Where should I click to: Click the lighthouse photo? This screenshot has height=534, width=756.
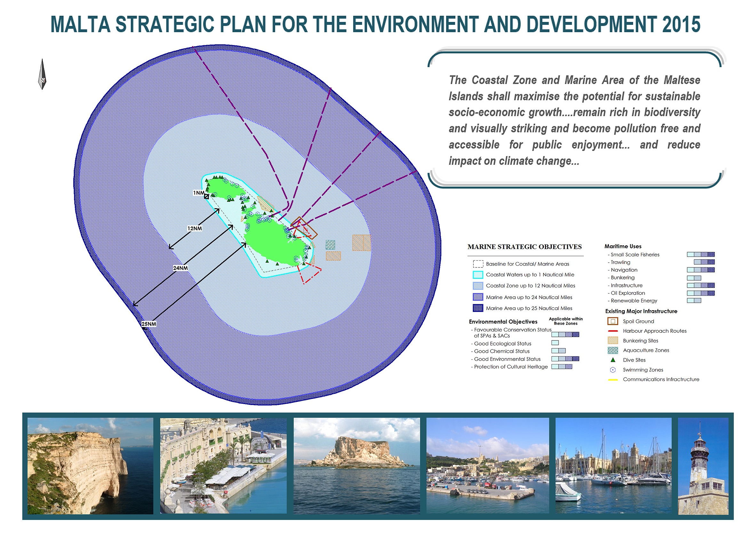tap(703, 466)
